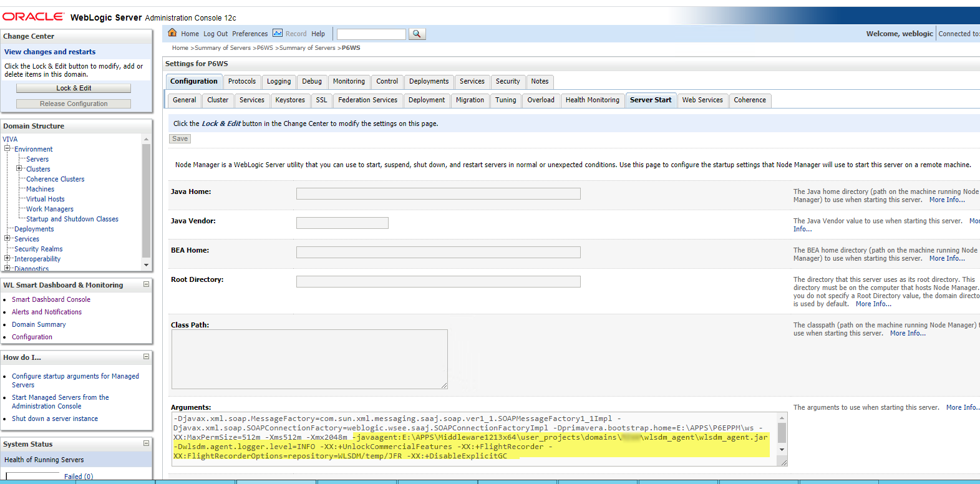The width and height of the screenshot is (980, 484).
Task: Collapse the How do I panel
Action: pyautogui.click(x=146, y=357)
